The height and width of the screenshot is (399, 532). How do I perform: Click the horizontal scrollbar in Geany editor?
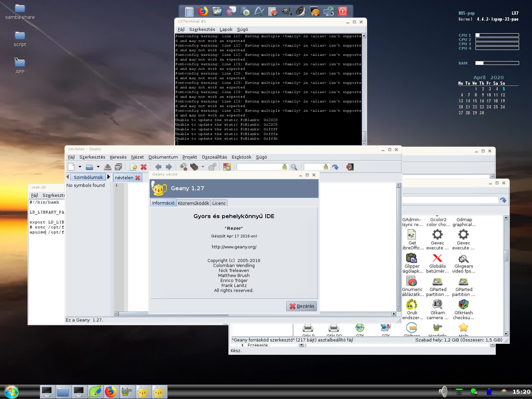pyautogui.click(x=255, y=314)
